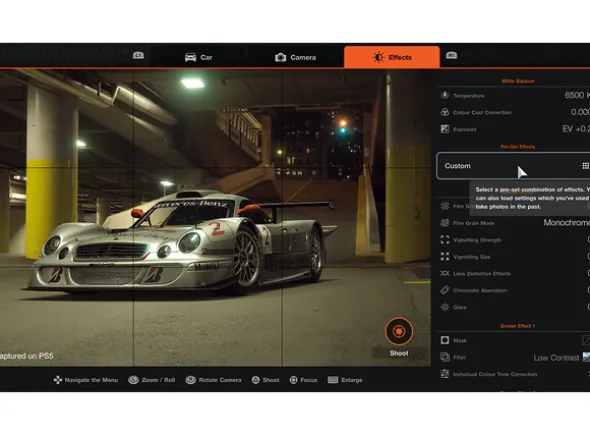Screen dimensions: 590x436
Task: Open the Custom pre-set effects dropdown
Action: pyautogui.click(x=513, y=166)
